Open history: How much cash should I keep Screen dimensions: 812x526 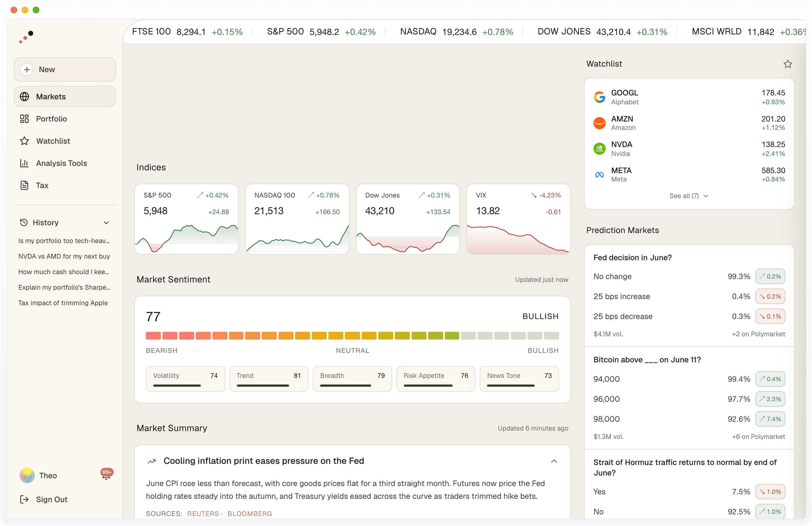pos(64,272)
